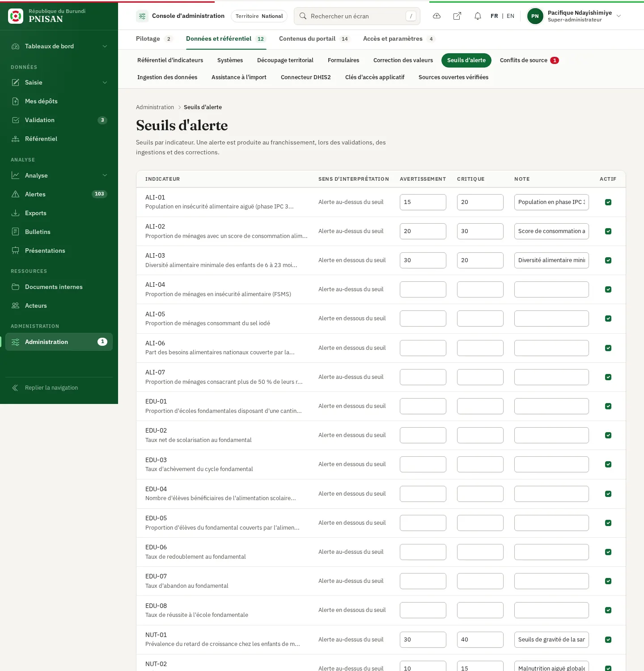Click Replier la navigation
The image size is (644, 671).
click(x=59, y=388)
